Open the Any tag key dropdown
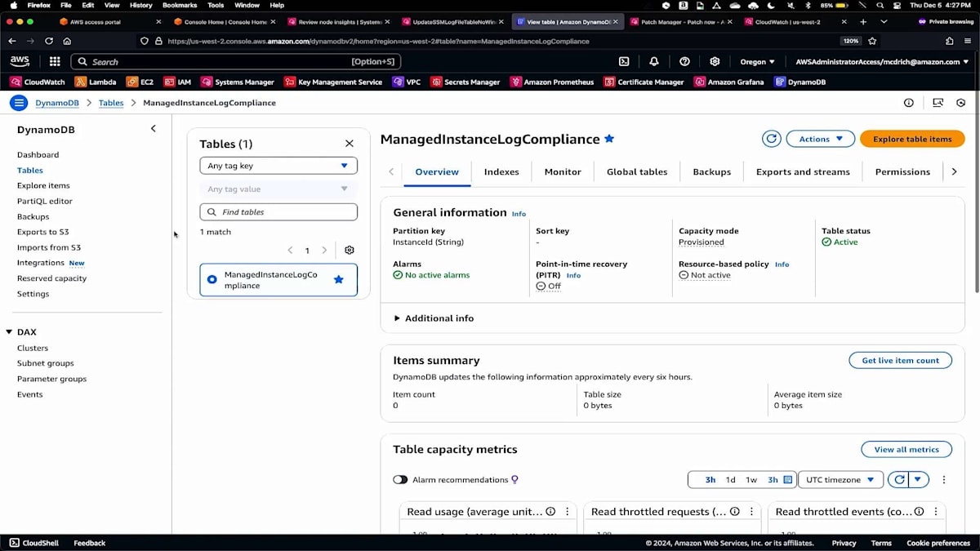 coord(278,166)
